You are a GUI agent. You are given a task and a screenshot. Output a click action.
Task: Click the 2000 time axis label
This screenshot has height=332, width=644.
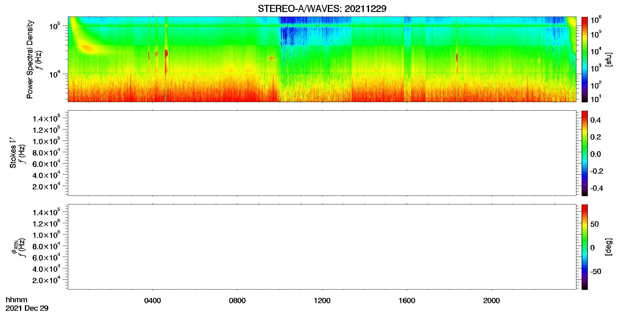point(491,301)
